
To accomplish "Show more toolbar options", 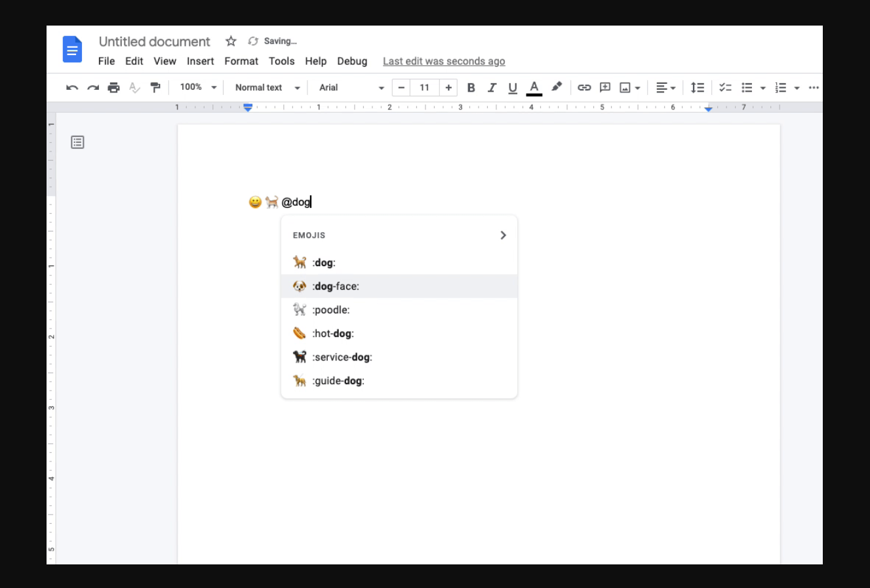I will (814, 88).
